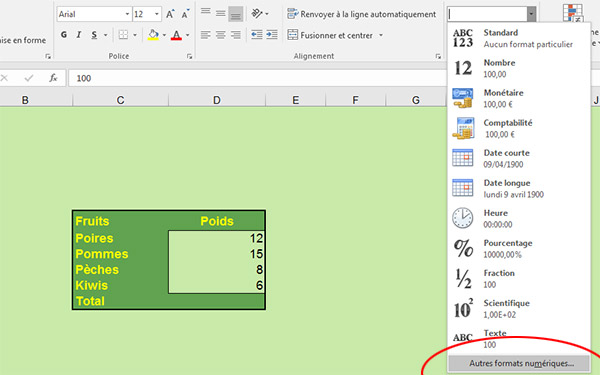Collapse number format dropdown arrow
Image resolution: width=600 pixels, height=375 pixels.
pos(531,14)
